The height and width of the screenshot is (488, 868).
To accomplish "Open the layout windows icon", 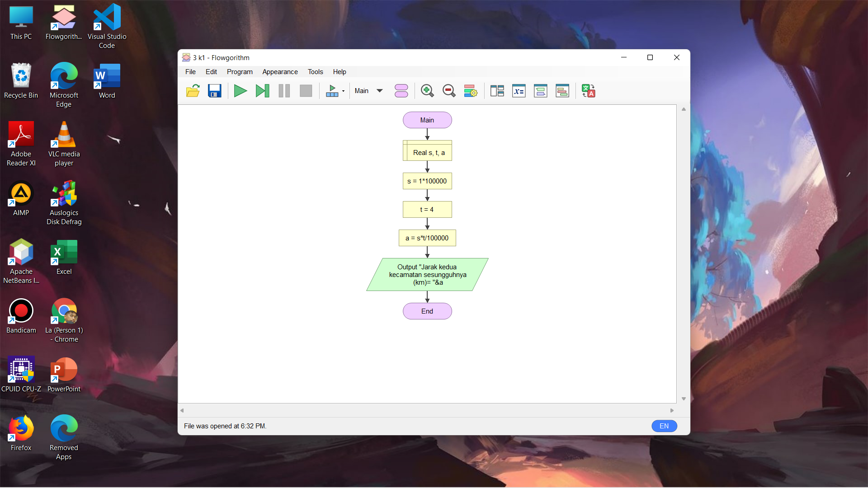I will point(497,91).
